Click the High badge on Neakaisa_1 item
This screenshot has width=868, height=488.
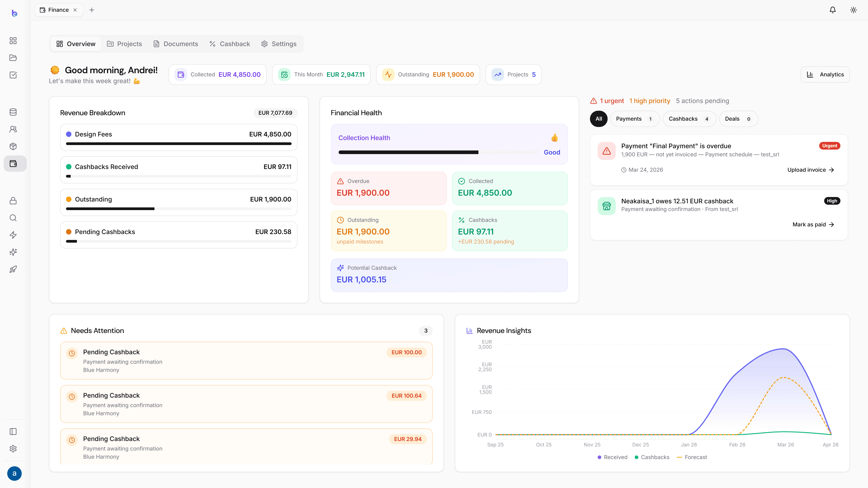(x=832, y=201)
